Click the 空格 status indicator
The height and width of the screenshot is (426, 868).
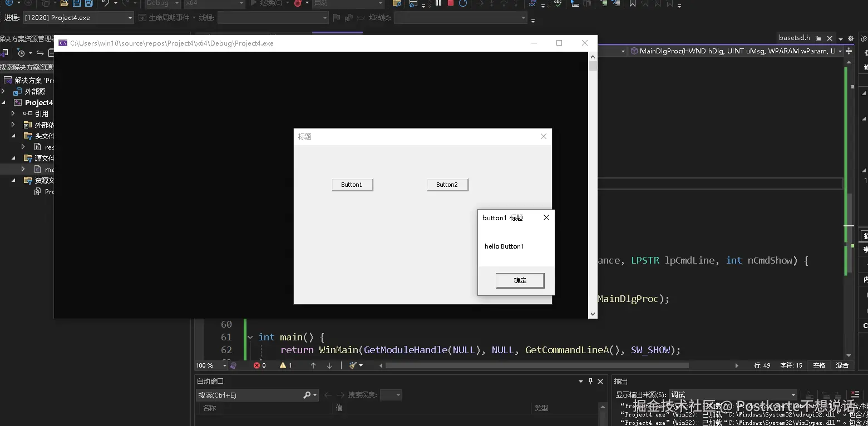pyautogui.click(x=819, y=365)
